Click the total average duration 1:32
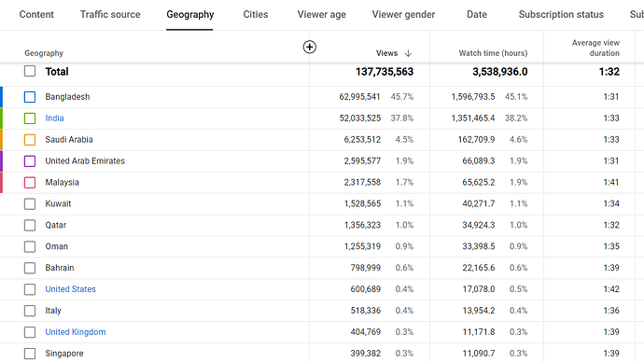This screenshot has height=362, width=644. pyautogui.click(x=609, y=72)
